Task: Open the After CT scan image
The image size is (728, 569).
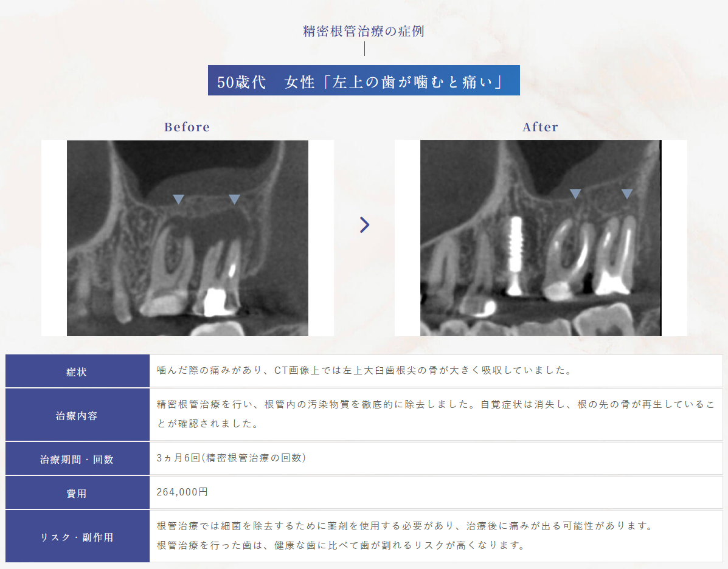Action: (x=541, y=238)
